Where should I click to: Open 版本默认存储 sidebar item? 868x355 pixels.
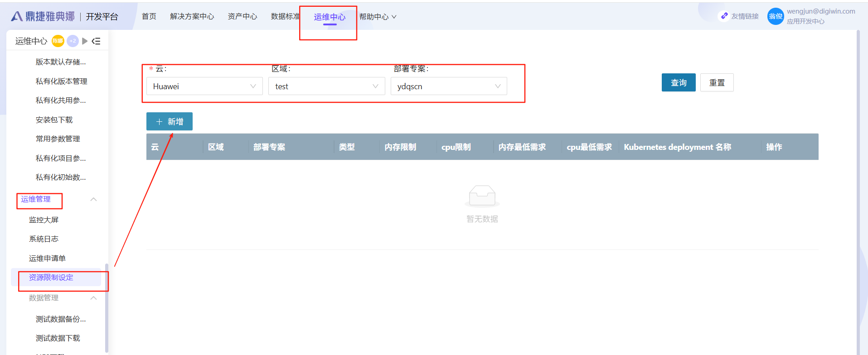(61, 62)
